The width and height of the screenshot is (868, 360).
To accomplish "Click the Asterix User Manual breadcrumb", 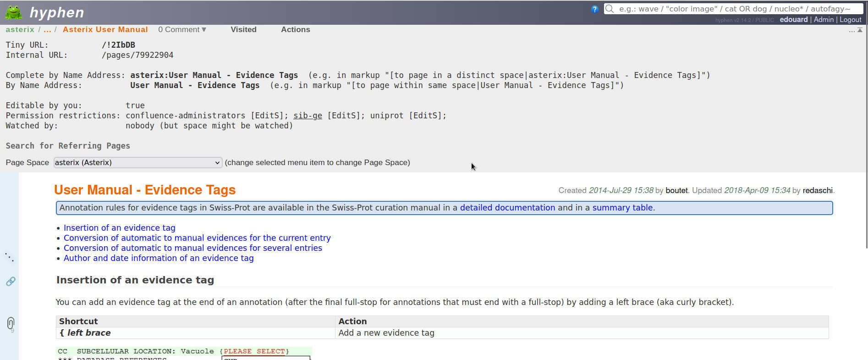I will [105, 29].
